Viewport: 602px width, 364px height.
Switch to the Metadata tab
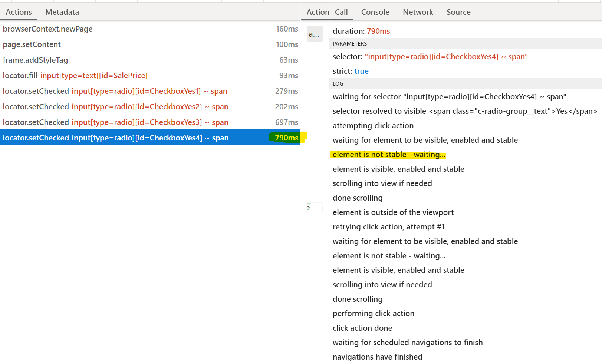pyautogui.click(x=62, y=12)
